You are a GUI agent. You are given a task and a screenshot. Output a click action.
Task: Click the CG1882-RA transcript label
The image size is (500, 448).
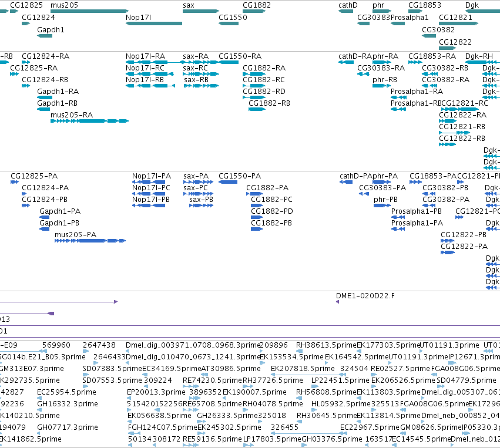[264, 68]
